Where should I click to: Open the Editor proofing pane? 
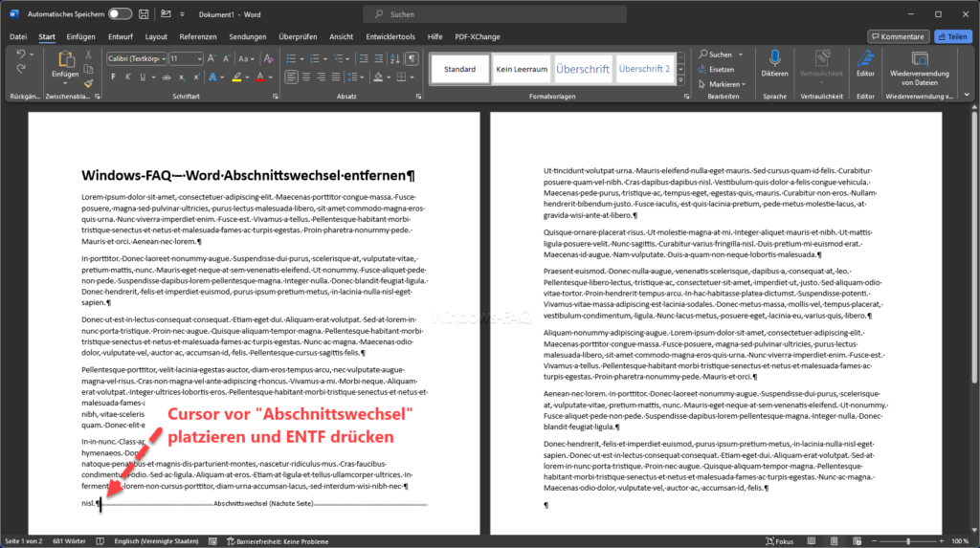(865, 64)
